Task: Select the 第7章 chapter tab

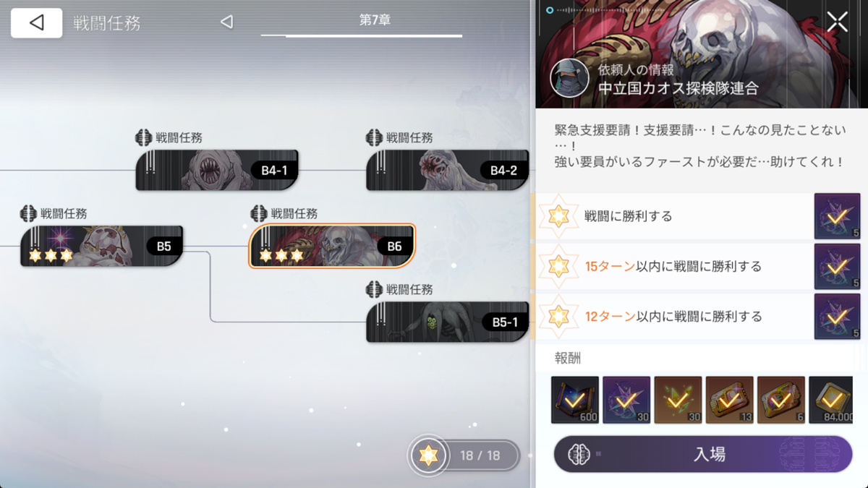Action: coord(375,21)
